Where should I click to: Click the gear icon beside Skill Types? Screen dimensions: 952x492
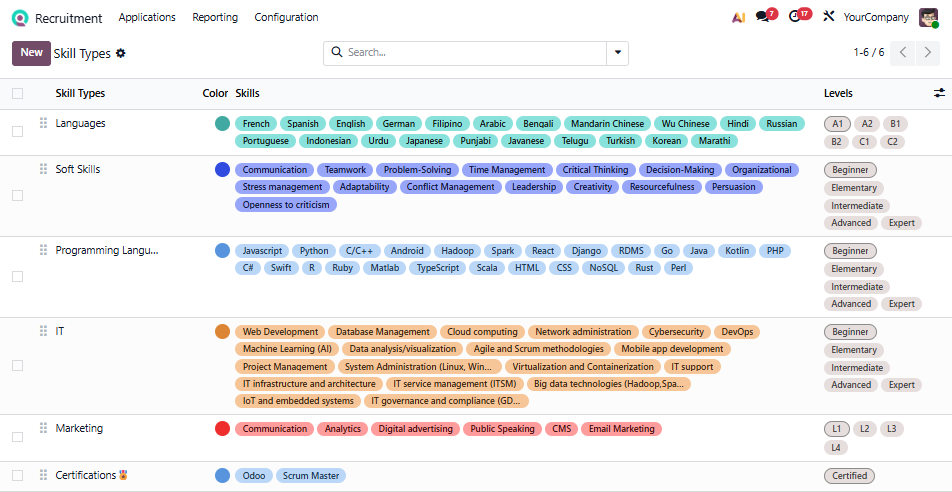[x=121, y=53]
